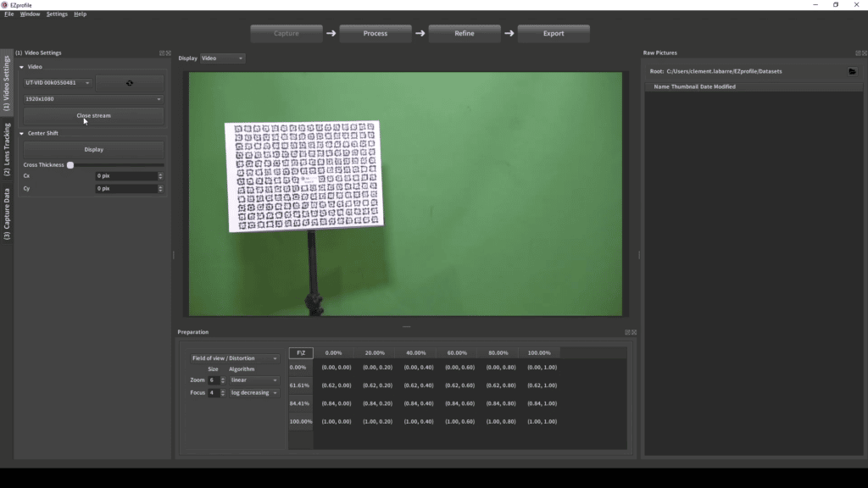Open the Focus algorithm log decreasing dropdown
This screenshot has width=868, height=488.
[x=253, y=393]
